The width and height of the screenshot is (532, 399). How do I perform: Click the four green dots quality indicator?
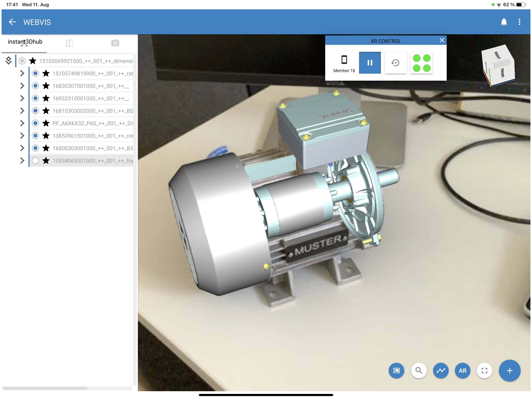421,63
